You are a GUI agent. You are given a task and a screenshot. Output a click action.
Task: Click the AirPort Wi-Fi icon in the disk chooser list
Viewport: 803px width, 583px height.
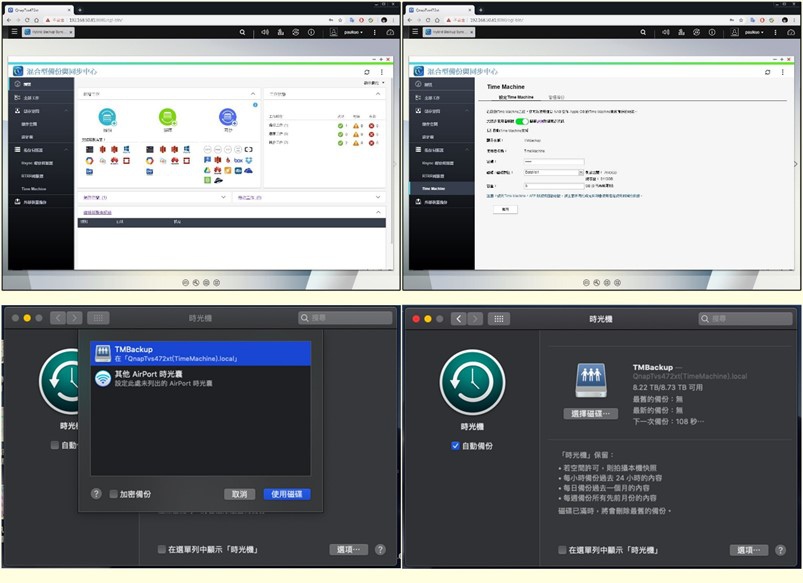[103, 378]
